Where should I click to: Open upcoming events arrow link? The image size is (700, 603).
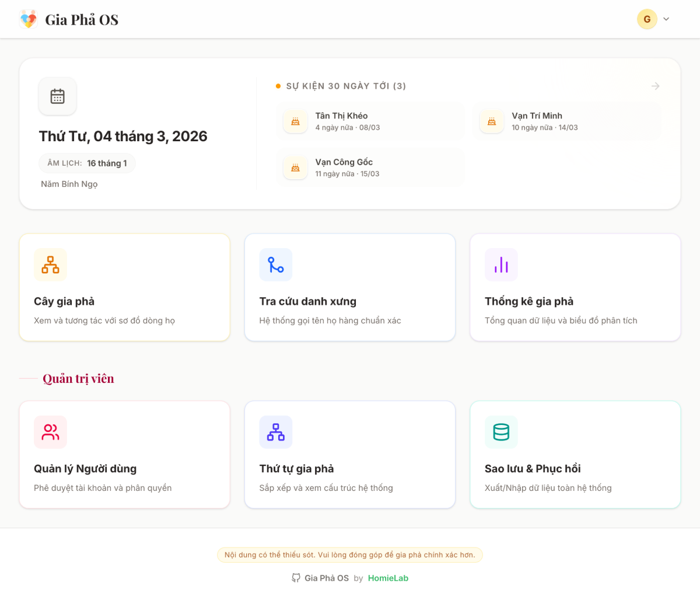tap(656, 86)
